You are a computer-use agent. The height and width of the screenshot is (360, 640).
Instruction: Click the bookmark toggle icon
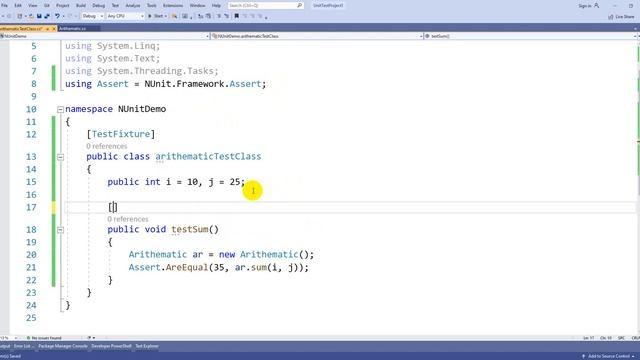pyautogui.click(x=236, y=16)
